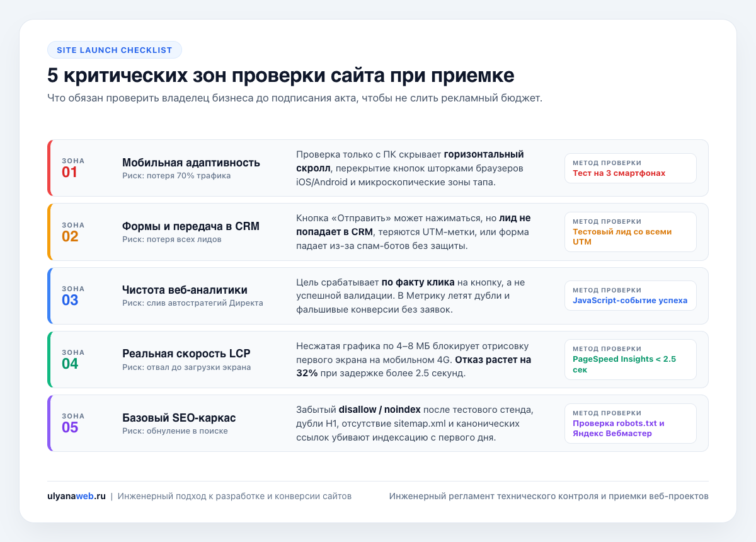Click the 'ЗОНА' label above number 04
This screenshot has width=756, height=542.
[x=73, y=352]
